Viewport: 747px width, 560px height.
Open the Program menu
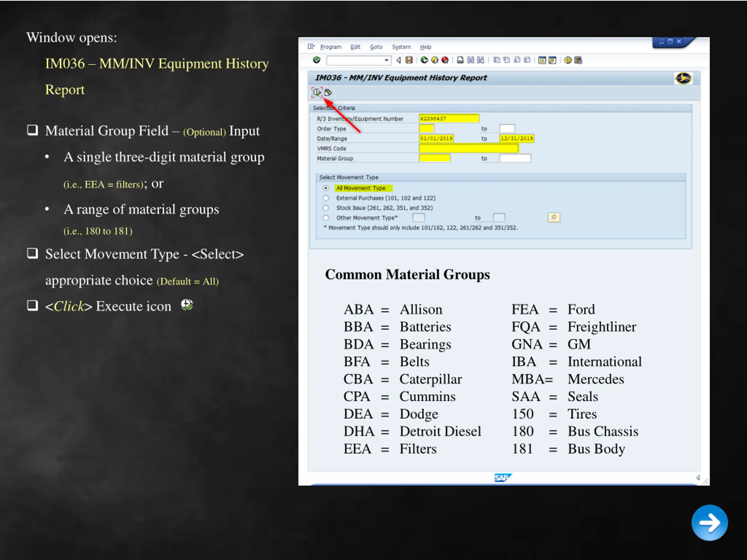[x=330, y=47]
